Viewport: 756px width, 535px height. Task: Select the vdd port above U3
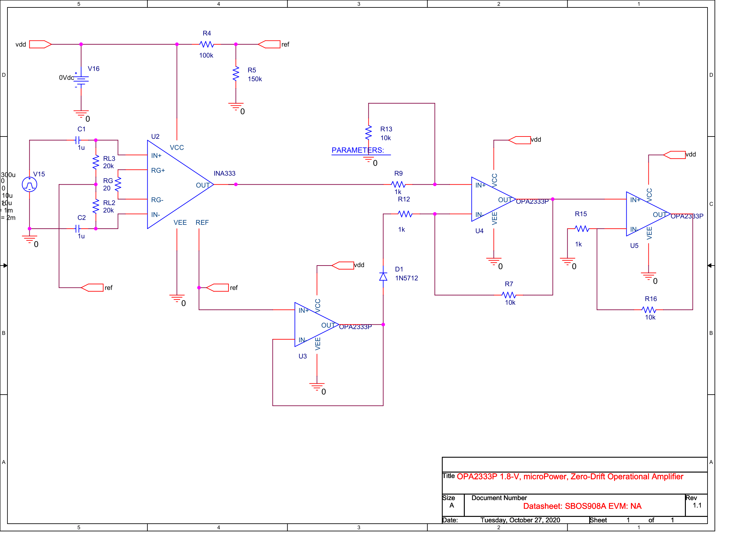(x=343, y=266)
